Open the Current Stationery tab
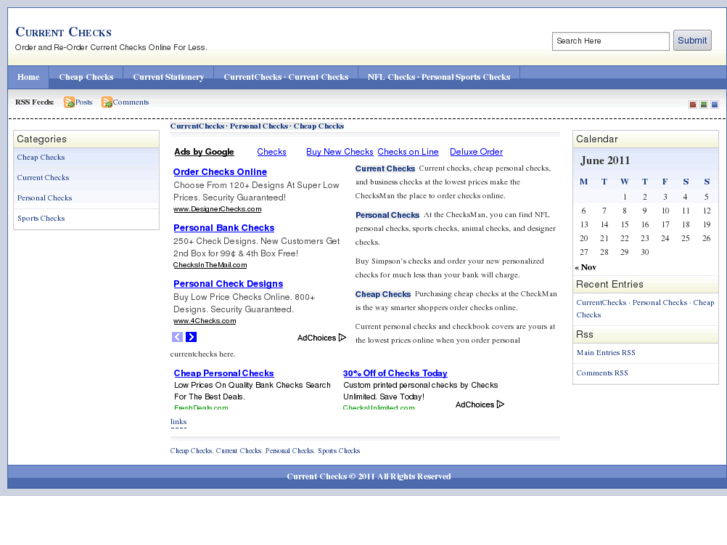 tap(168, 77)
